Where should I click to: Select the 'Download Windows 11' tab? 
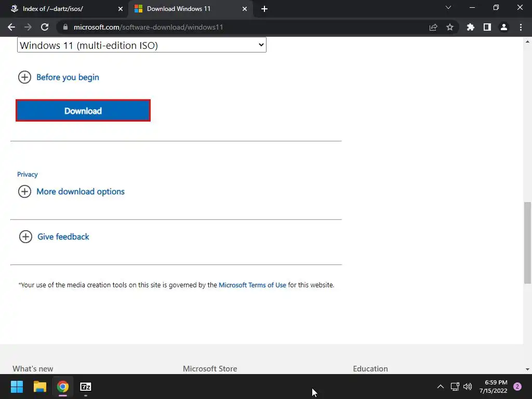pos(190,9)
